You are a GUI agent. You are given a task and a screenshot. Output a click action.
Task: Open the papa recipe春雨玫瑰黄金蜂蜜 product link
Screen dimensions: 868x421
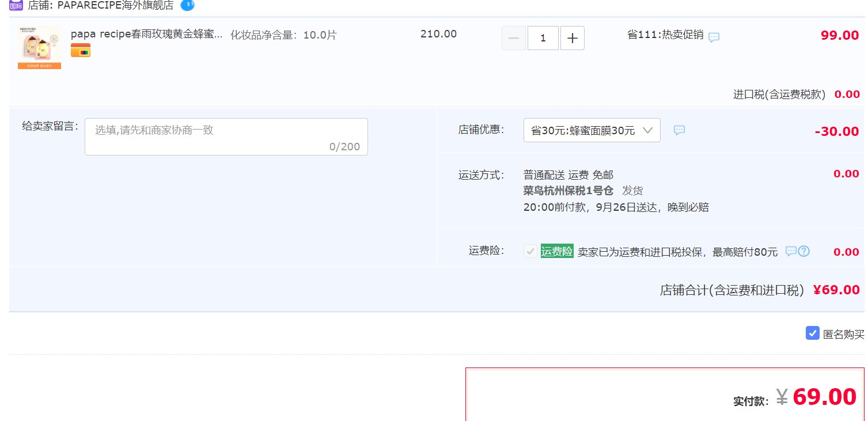pos(146,34)
